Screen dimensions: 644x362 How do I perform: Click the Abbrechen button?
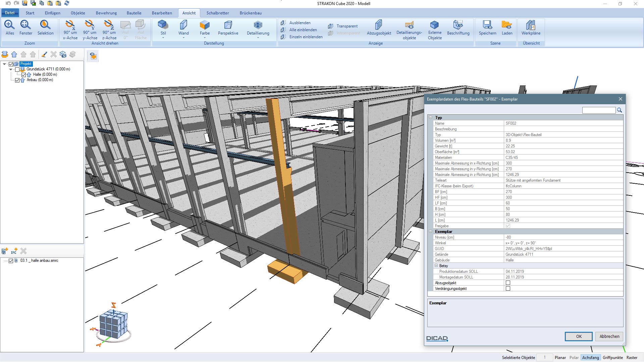(608, 337)
